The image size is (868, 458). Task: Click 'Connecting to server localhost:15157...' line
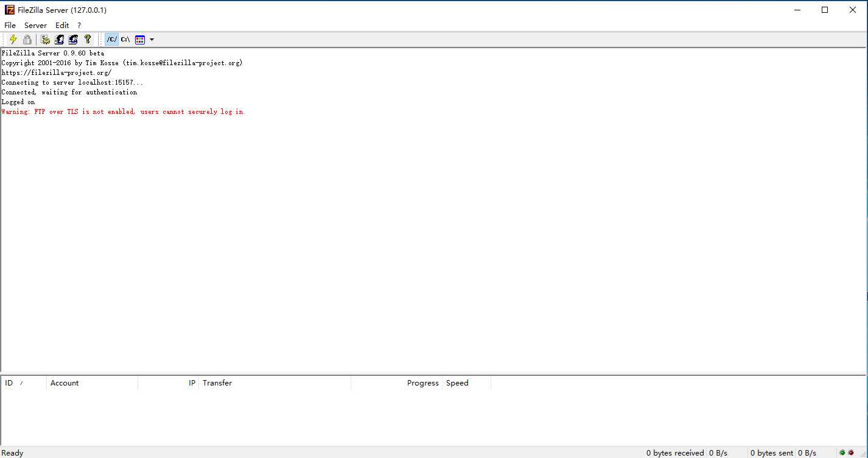(x=72, y=83)
